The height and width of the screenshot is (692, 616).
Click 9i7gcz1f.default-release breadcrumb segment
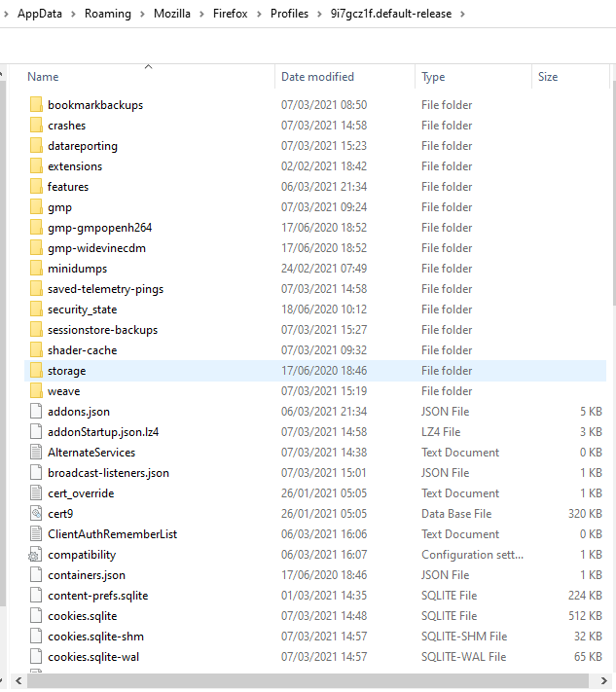391,14
